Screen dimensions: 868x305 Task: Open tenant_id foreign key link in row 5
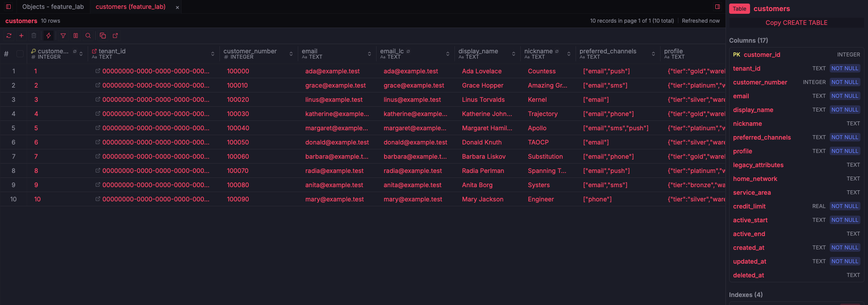(x=97, y=128)
